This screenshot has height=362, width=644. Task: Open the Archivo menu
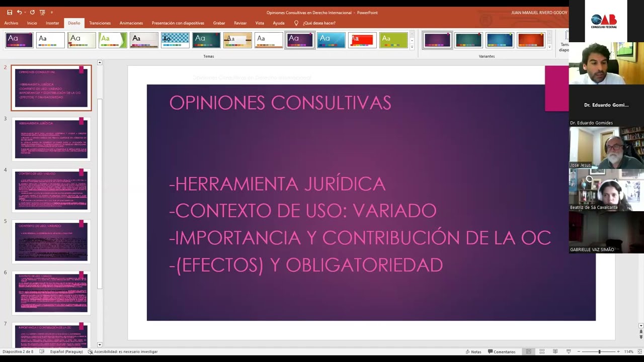[x=11, y=23]
